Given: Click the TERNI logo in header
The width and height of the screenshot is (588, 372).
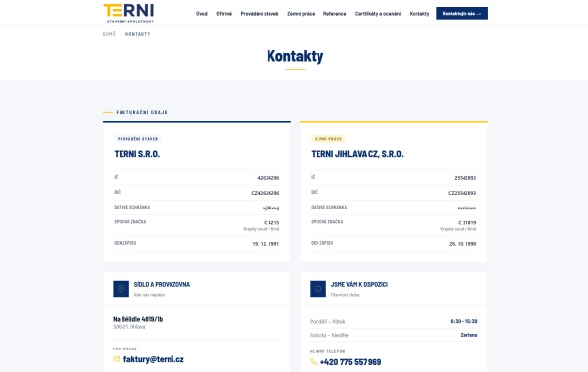Looking at the screenshot, I should tap(128, 13).
